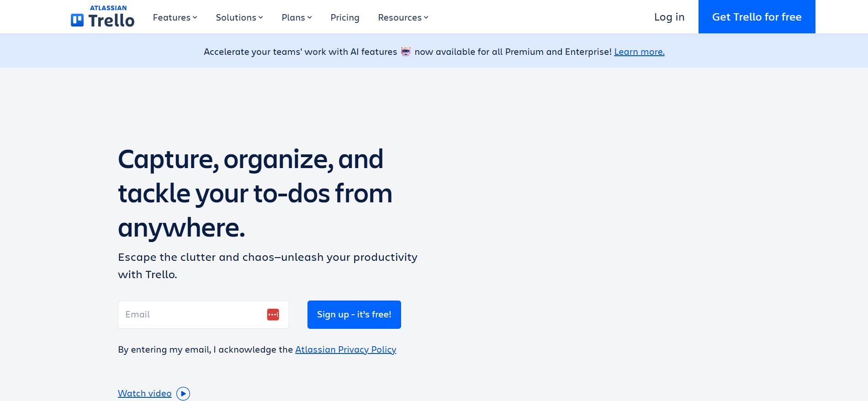Image resolution: width=868 pixels, height=401 pixels.
Task: Go to the Pricing page
Action: [345, 17]
